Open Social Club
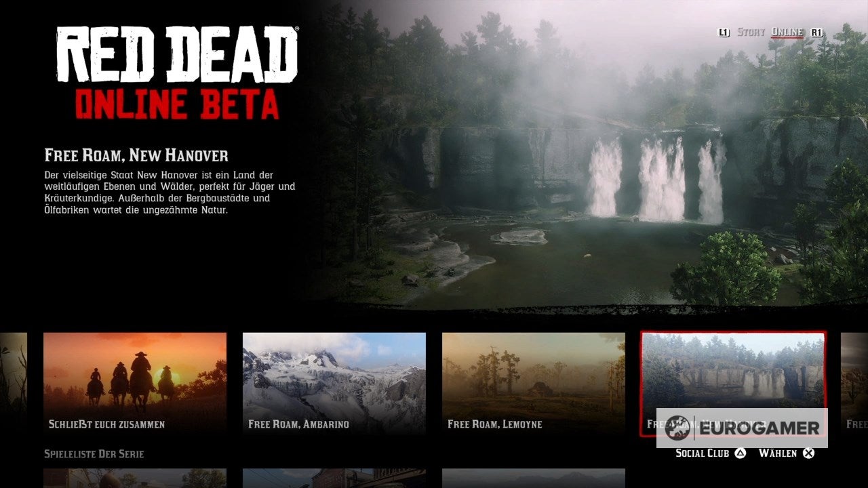Screen dimensions: 868x488 tap(703, 453)
